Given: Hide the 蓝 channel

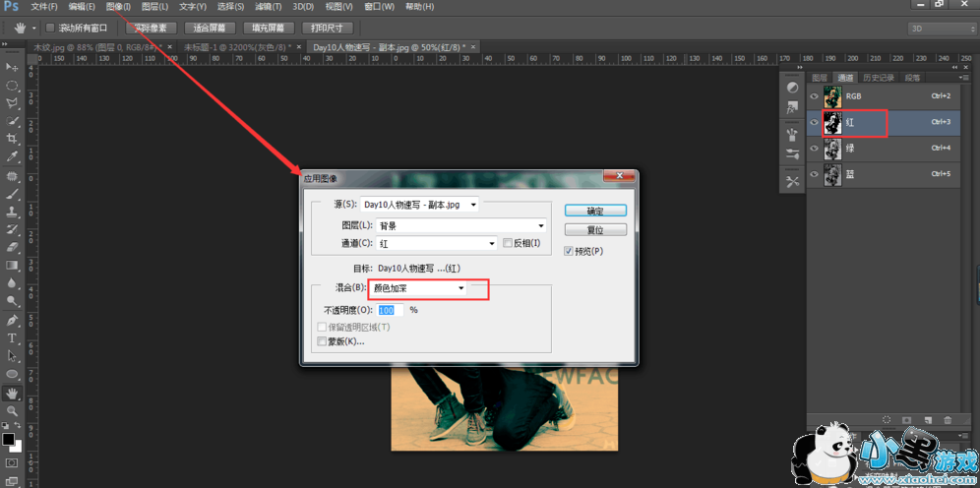Looking at the screenshot, I should click(x=814, y=174).
